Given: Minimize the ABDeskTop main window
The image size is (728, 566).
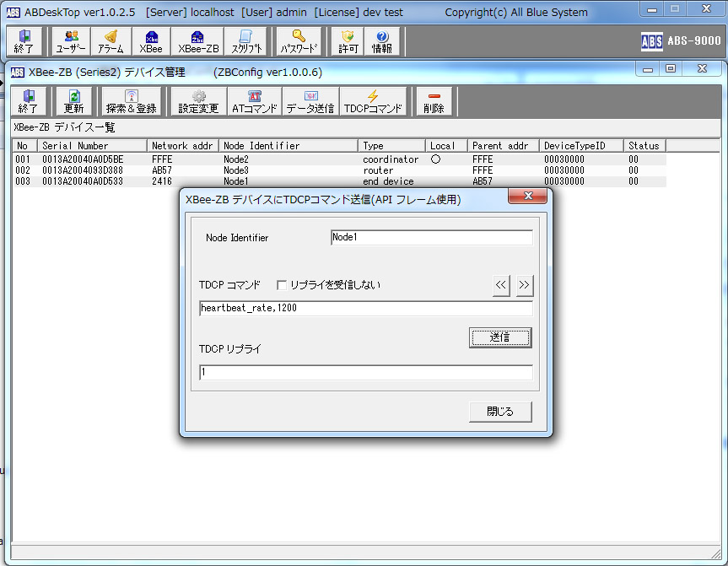Looking at the screenshot, I should coord(652,9).
